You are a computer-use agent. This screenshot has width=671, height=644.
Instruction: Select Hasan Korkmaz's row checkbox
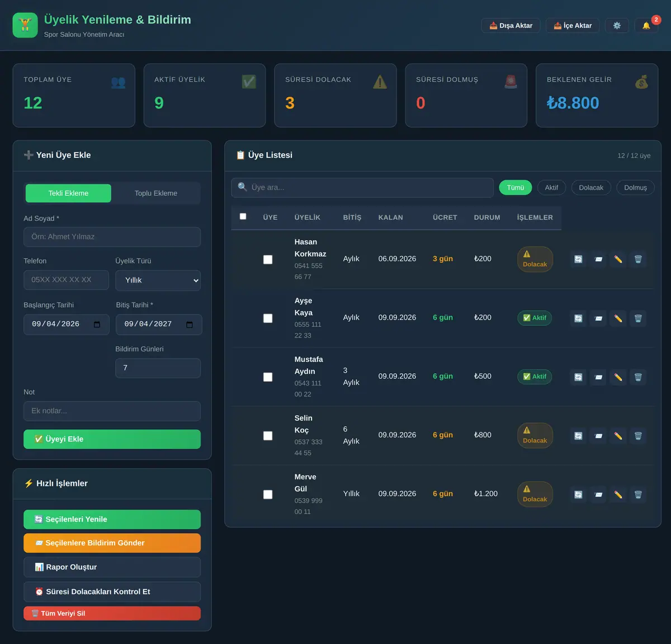[x=268, y=260]
